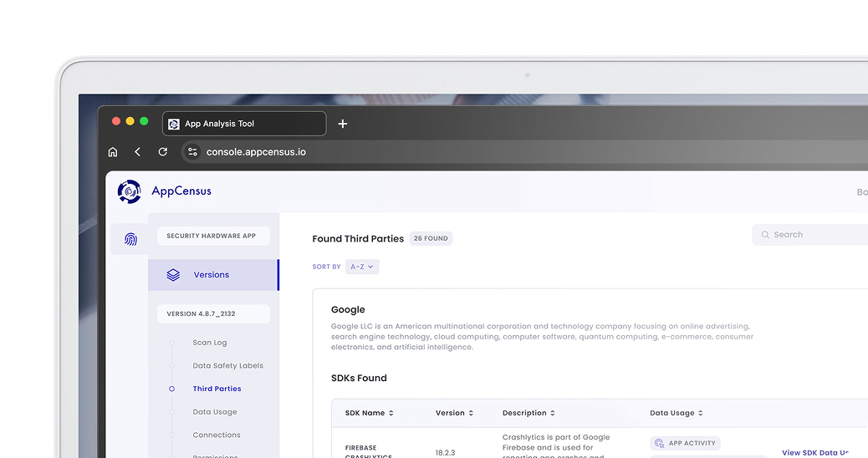Select the App Analysis Tool browser tab
Image resolution: width=868 pixels, height=458 pixels.
coord(244,124)
